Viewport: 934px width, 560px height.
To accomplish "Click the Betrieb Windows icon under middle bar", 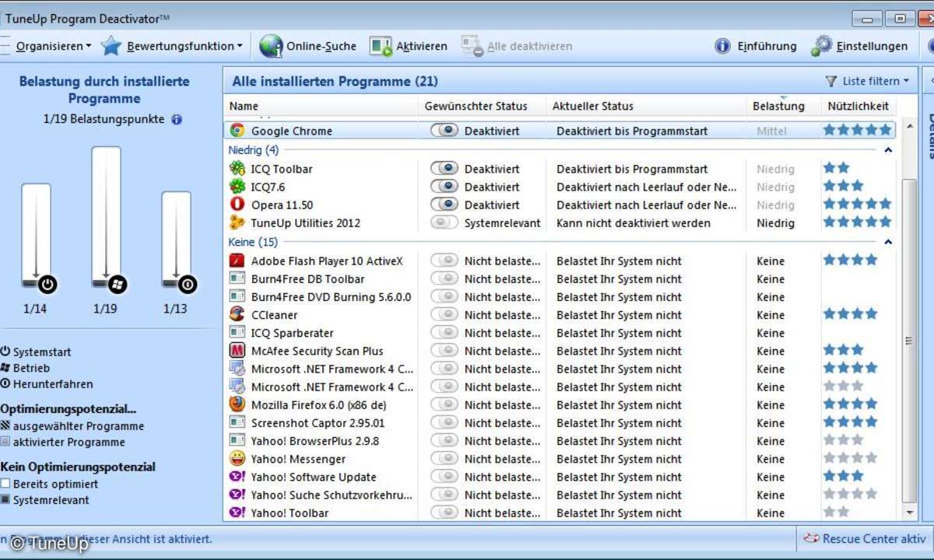I will tap(118, 285).
